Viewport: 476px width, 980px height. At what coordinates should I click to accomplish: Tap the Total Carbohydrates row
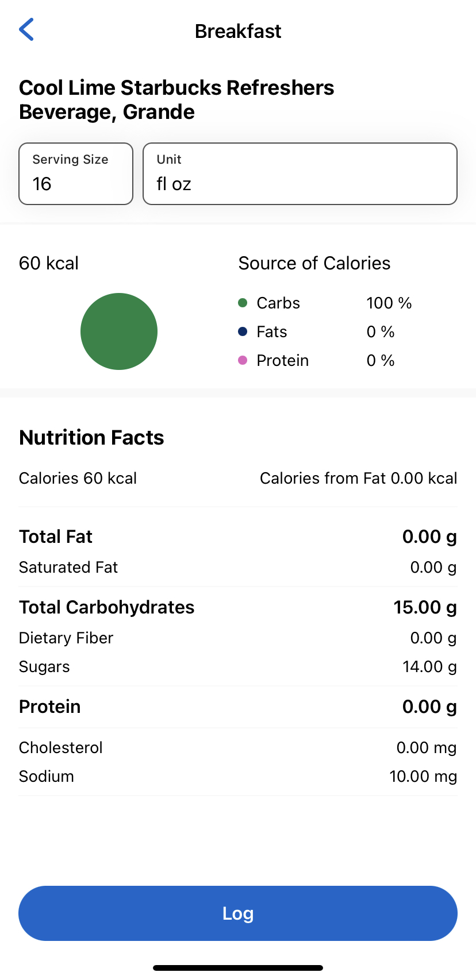pos(238,607)
